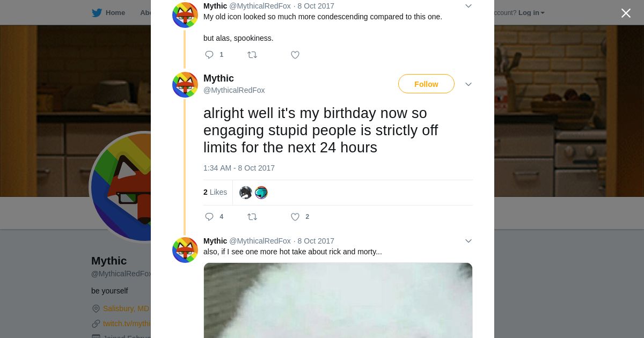
Task: Like the old icon tweet
Action: tap(295, 55)
